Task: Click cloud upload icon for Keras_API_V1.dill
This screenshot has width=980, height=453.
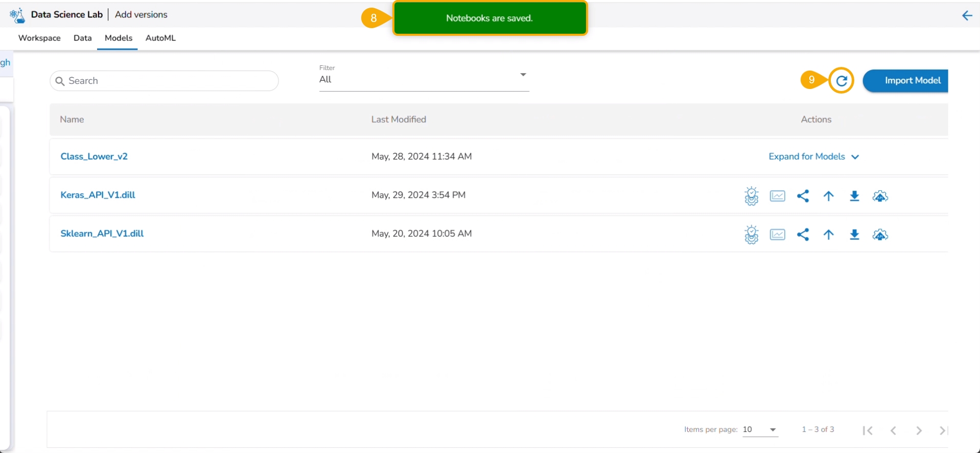Action: click(x=880, y=196)
